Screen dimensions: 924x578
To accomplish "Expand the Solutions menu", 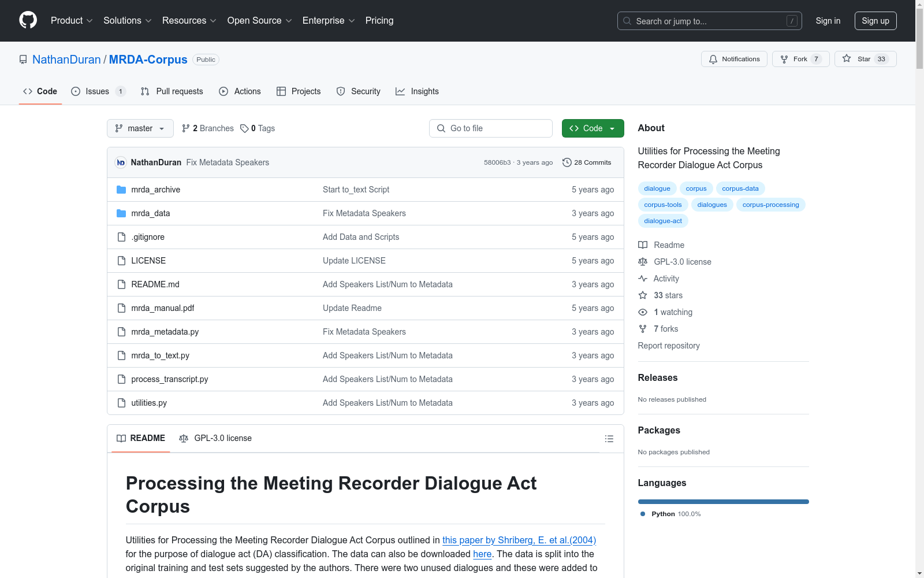I will coord(128,20).
